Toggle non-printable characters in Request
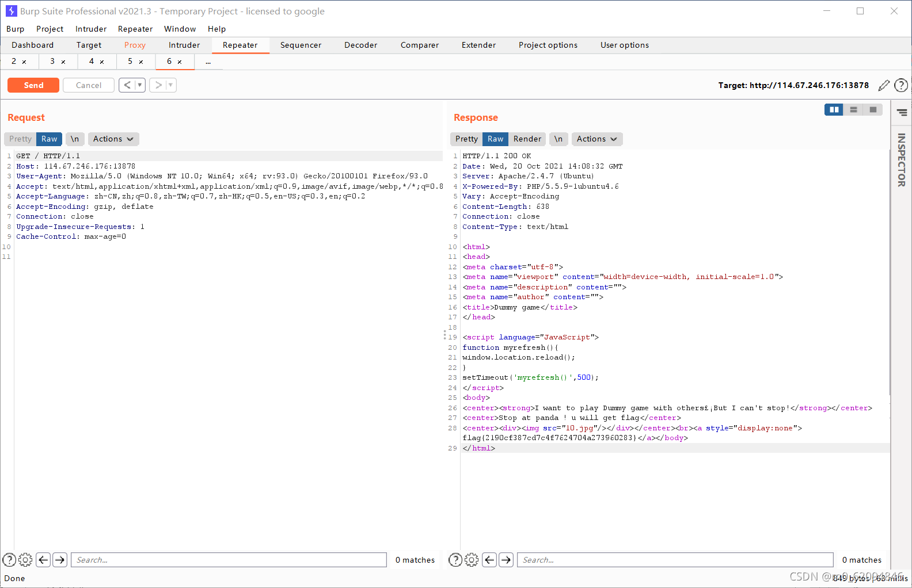Viewport: 912px width, 588px height. point(75,139)
